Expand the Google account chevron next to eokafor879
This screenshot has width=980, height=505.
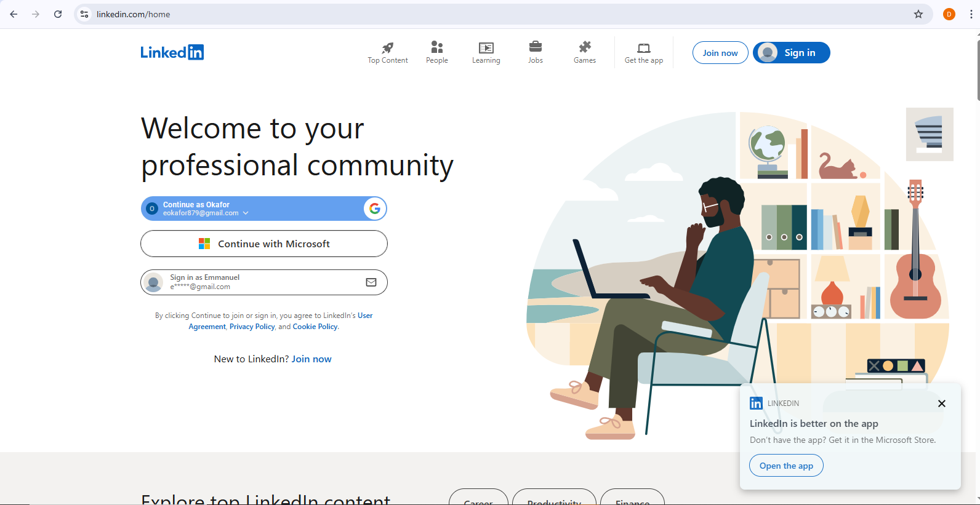pos(246,213)
